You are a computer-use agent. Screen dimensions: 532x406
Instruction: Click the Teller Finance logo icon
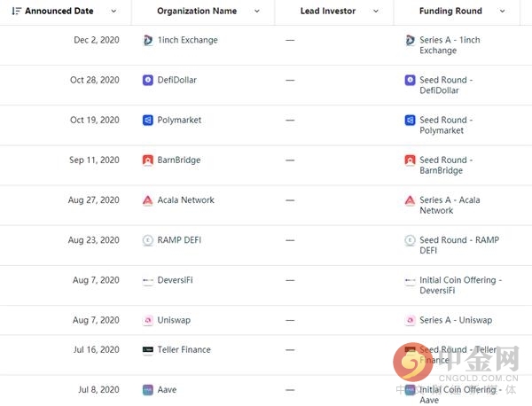pyautogui.click(x=147, y=349)
